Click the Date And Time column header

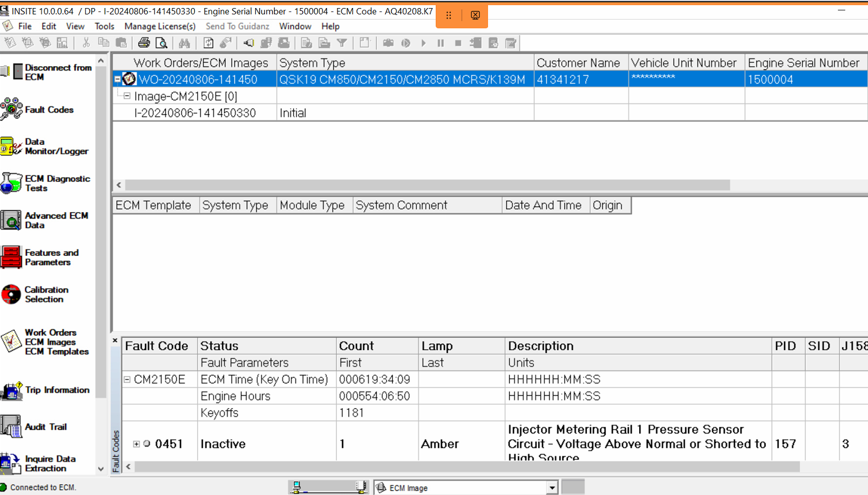tap(546, 205)
